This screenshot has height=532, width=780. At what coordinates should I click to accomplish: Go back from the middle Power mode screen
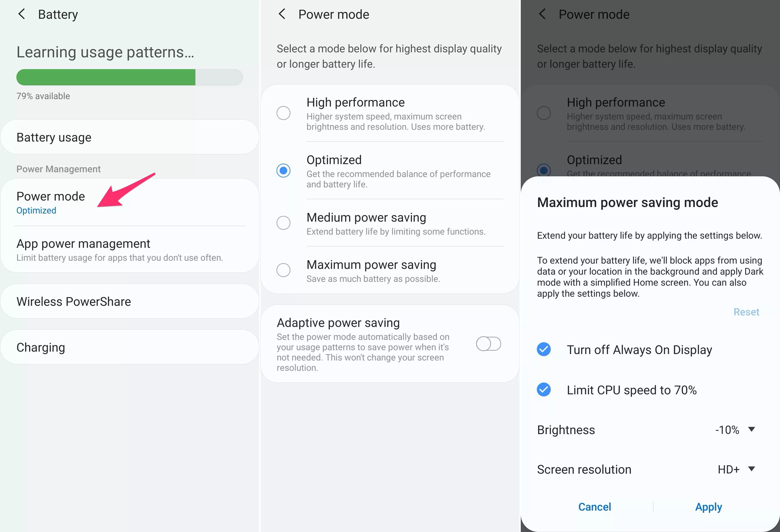click(x=282, y=14)
